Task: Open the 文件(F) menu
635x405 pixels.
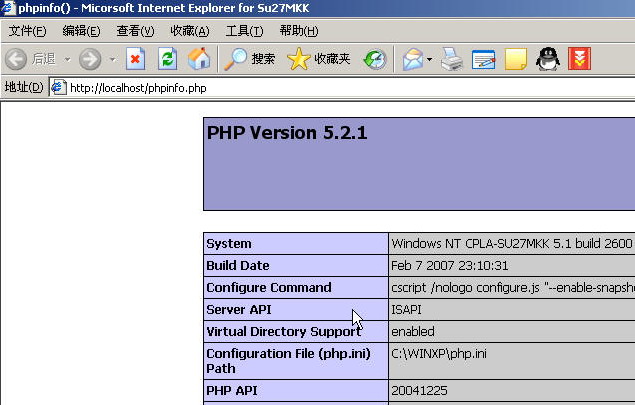Action: click(28, 31)
